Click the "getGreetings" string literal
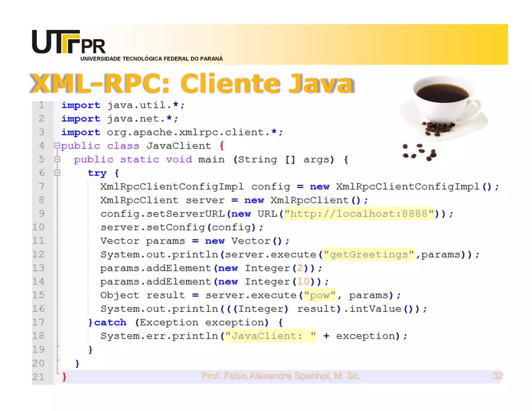This screenshot has width=532, height=411. [369, 254]
